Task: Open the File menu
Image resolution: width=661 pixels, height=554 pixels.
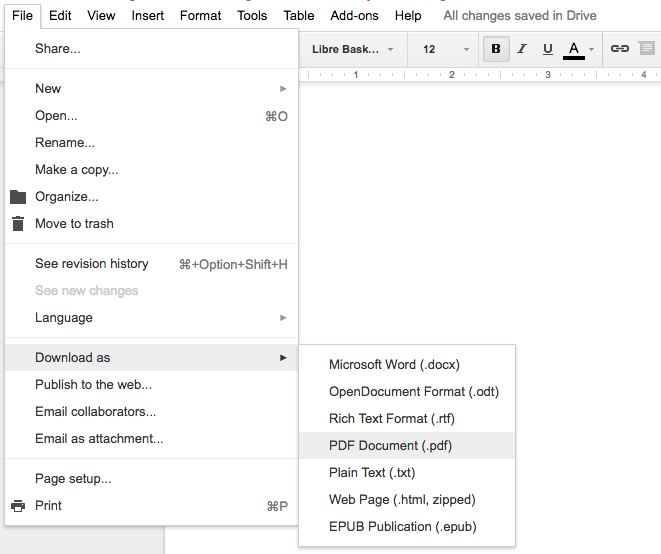Action: click(x=22, y=16)
